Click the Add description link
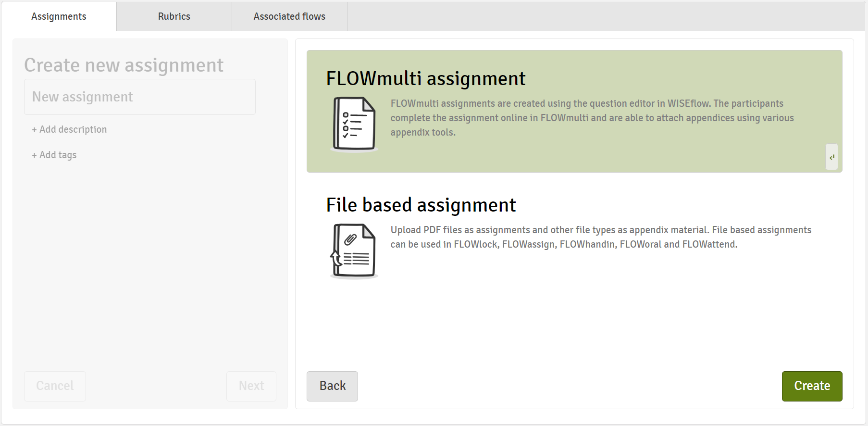 (x=69, y=129)
